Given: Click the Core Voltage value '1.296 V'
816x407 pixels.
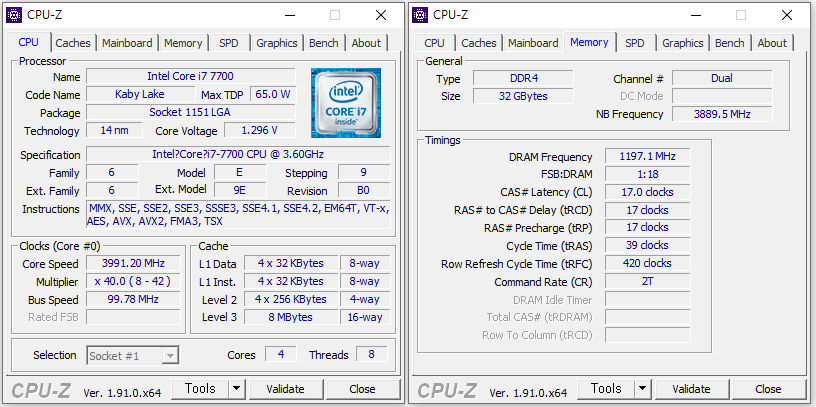Looking at the screenshot, I should click(x=260, y=130).
